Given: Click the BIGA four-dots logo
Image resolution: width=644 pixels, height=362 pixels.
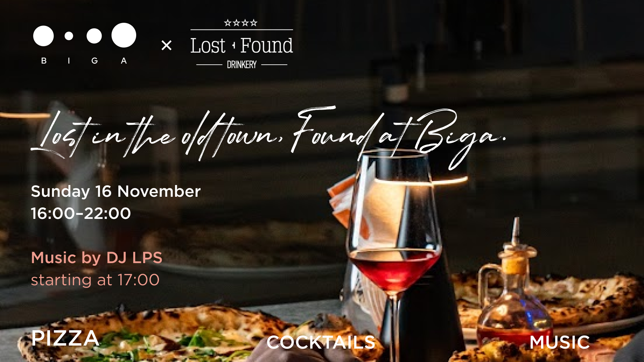Looking at the screenshot, I should [x=85, y=44].
